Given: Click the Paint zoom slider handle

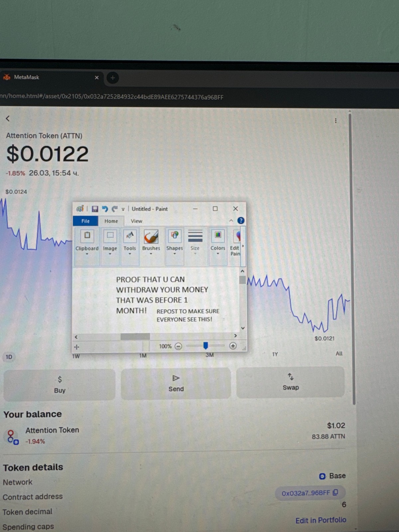Looking at the screenshot, I should coord(205,346).
